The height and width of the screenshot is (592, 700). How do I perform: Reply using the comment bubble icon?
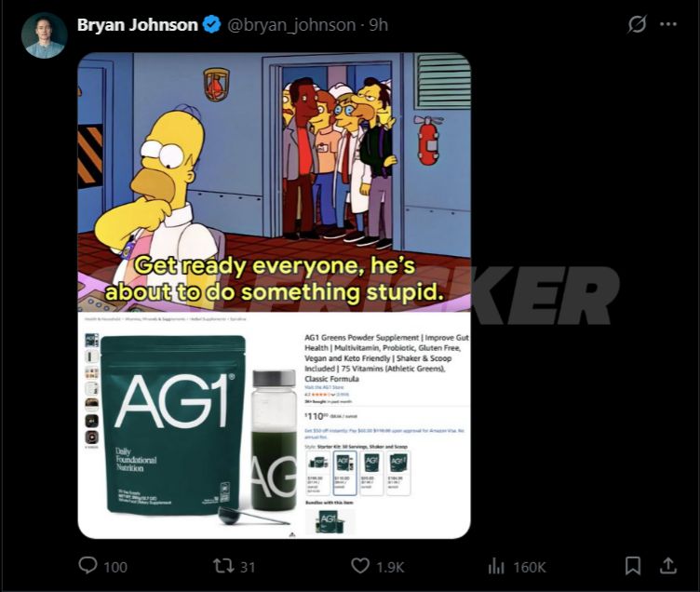point(87,566)
